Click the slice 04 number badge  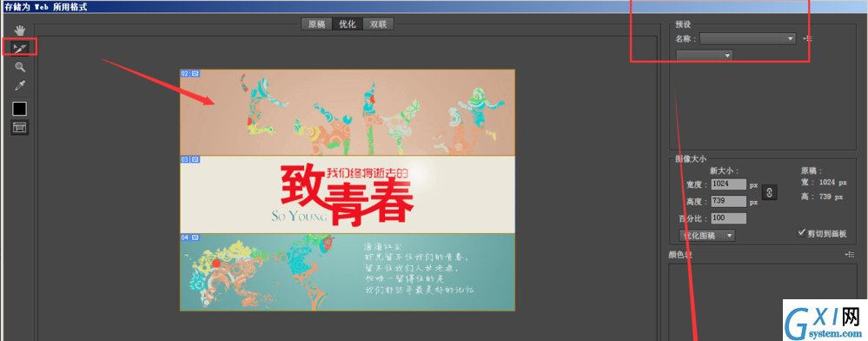click(185, 237)
